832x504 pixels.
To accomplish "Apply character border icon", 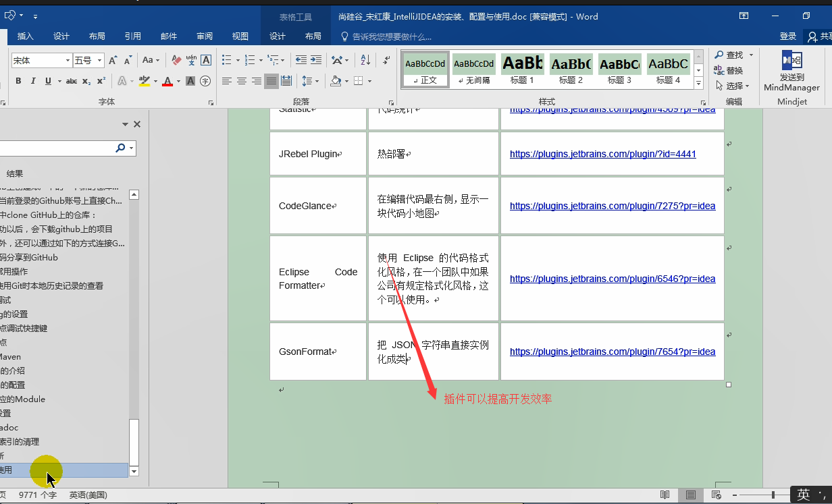I will [x=206, y=60].
